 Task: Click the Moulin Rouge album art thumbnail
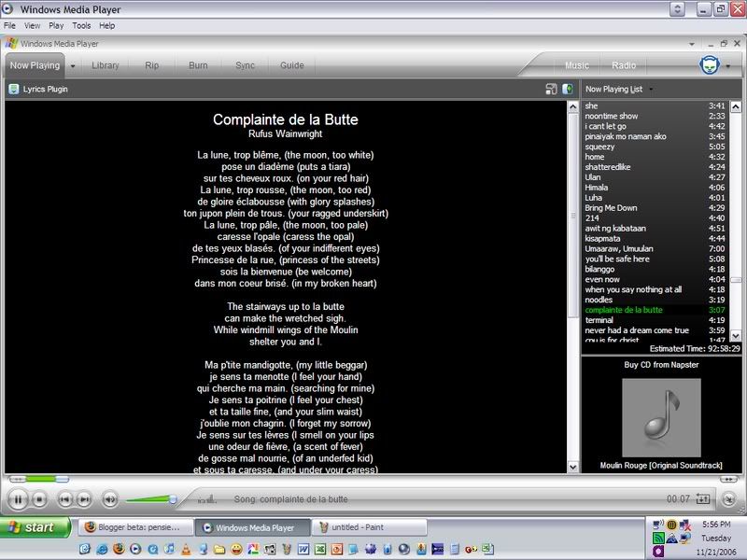pos(661,417)
